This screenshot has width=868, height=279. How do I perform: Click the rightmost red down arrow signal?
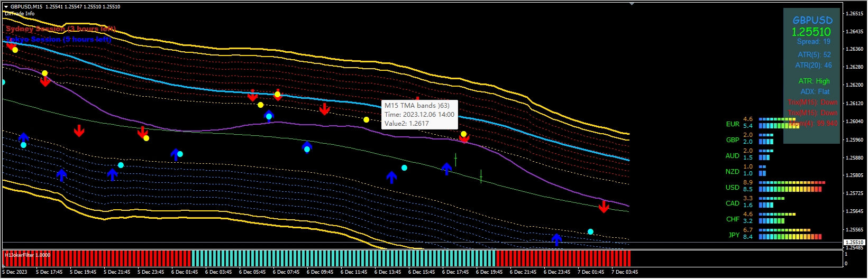pos(604,207)
